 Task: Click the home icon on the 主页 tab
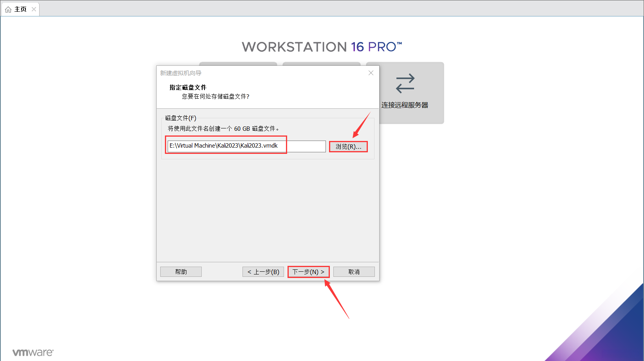point(8,9)
